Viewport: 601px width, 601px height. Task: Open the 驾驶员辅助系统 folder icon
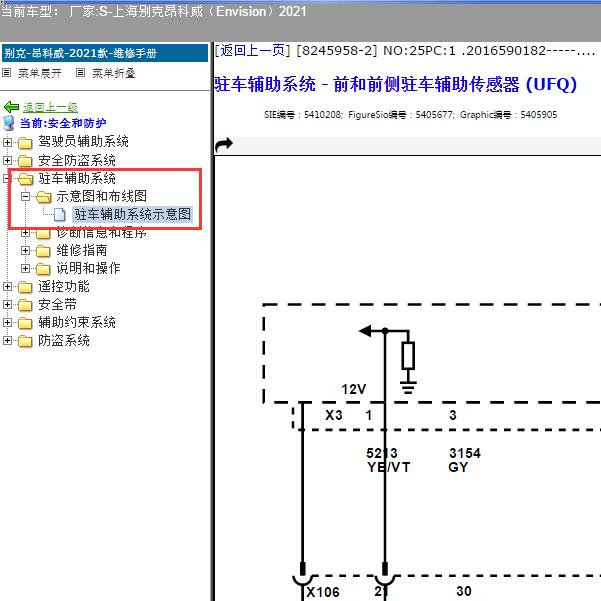[x=25, y=143]
